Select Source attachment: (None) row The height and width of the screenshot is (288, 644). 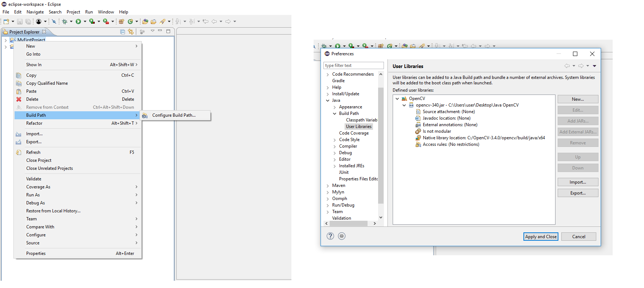coord(449,112)
